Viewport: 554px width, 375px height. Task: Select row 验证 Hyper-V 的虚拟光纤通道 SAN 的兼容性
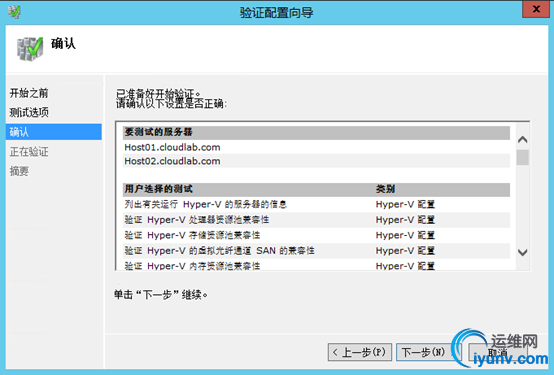point(316,251)
